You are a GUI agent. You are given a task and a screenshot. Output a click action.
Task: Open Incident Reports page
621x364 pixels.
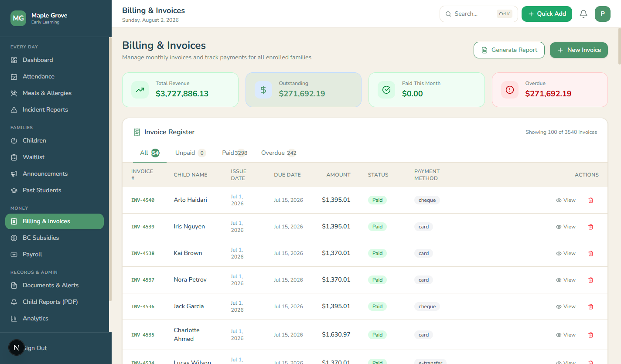[x=55, y=110]
